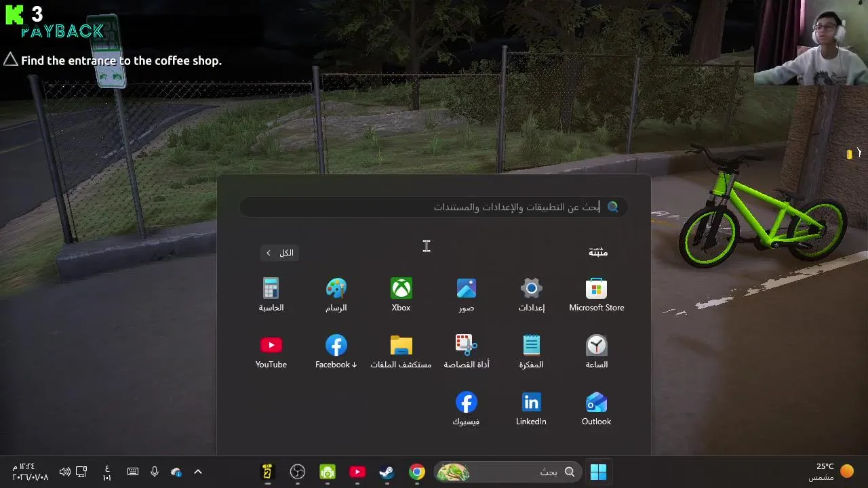868x488 pixels.
Task: Open the OneDrive cloud tray icon
Action: (x=176, y=472)
